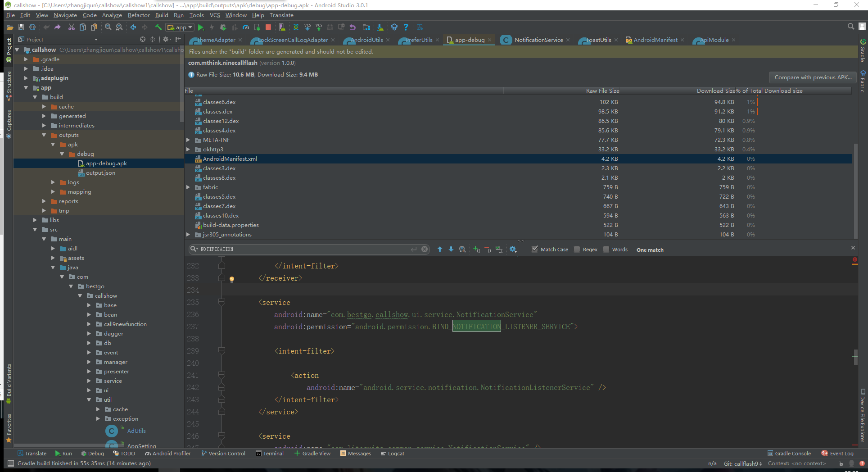
Task: Click Compare with previous APK button
Action: 813,77
